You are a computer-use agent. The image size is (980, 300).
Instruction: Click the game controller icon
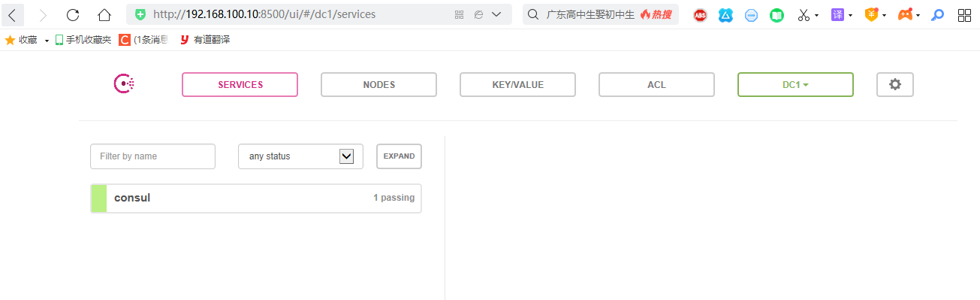[906, 14]
